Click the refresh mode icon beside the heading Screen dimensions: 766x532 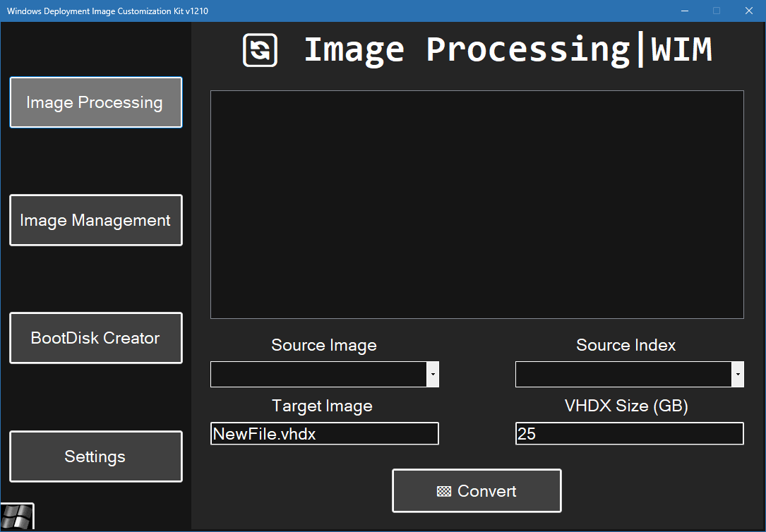click(260, 51)
